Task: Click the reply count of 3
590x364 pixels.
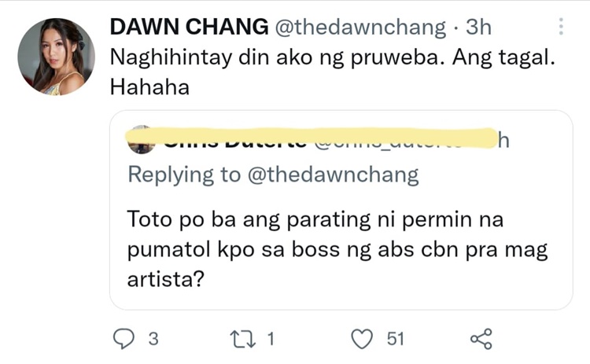Action: tap(153, 340)
